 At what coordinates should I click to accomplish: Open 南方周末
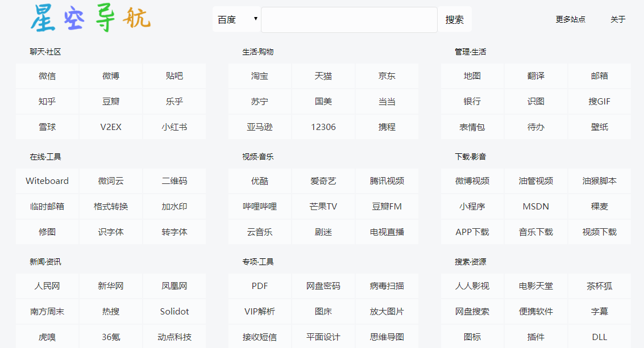tap(47, 312)
